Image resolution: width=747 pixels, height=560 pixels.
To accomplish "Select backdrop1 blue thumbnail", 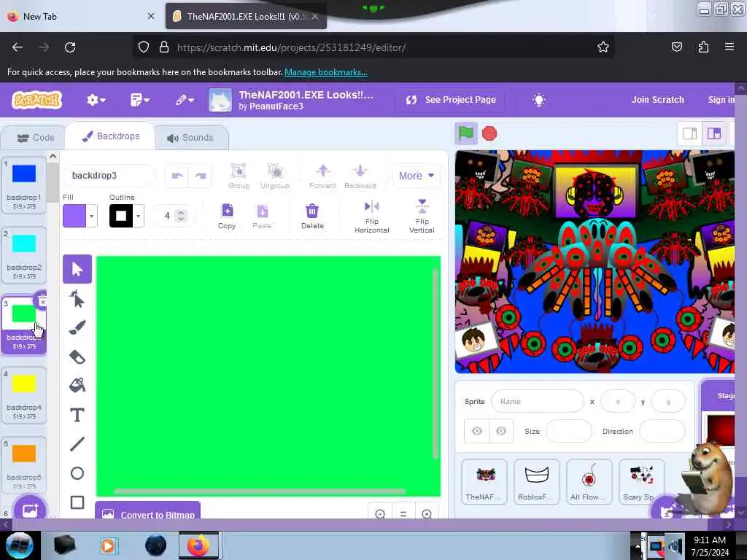I will (x=24, y=186).
